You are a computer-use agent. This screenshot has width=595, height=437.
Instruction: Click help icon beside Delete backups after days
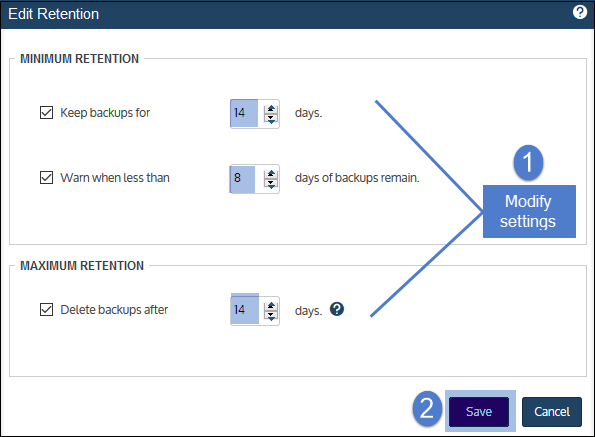(x=337, y=309)
